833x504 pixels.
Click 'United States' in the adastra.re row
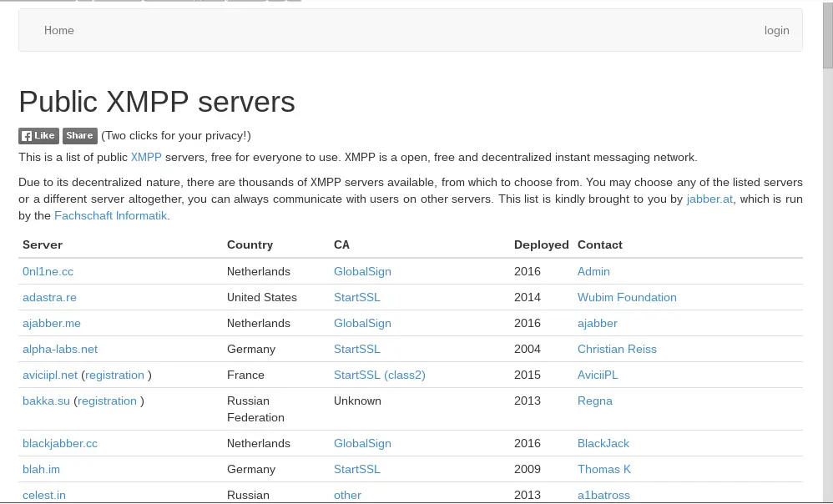click(262, 297)
